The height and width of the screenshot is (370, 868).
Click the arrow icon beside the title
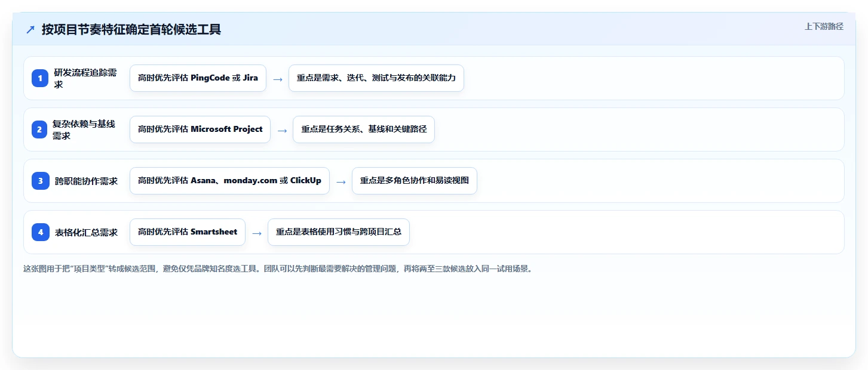[30, 29]
